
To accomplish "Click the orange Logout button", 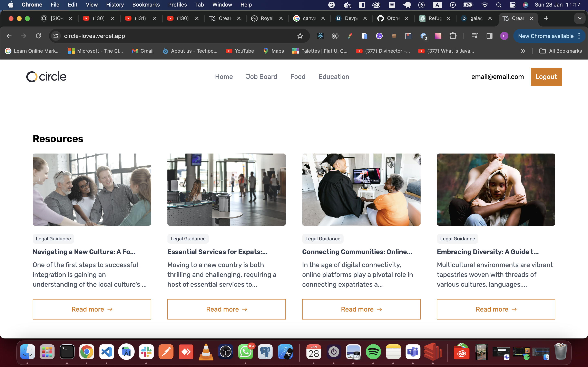I will pyautogui.click(x=546, y=77).
